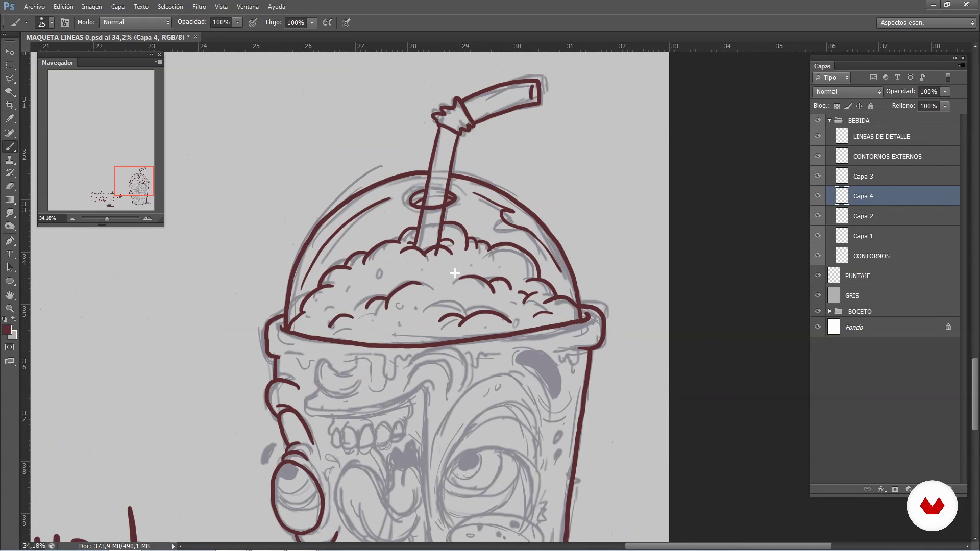Image resolution: width=980 pixels, height=551 pixels.
Task: Collapse the BEBIDA layer group
Action: coord(830,121)
